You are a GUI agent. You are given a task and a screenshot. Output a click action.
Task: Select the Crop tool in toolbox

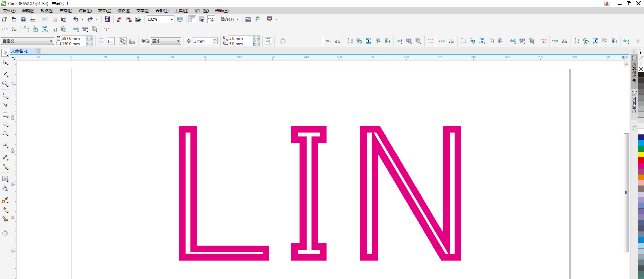[x=5, y=74]
